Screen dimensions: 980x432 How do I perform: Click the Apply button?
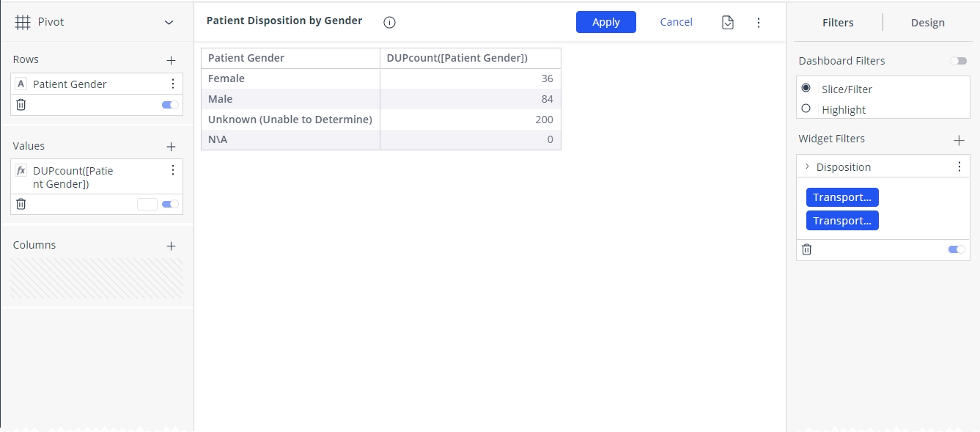606,22
